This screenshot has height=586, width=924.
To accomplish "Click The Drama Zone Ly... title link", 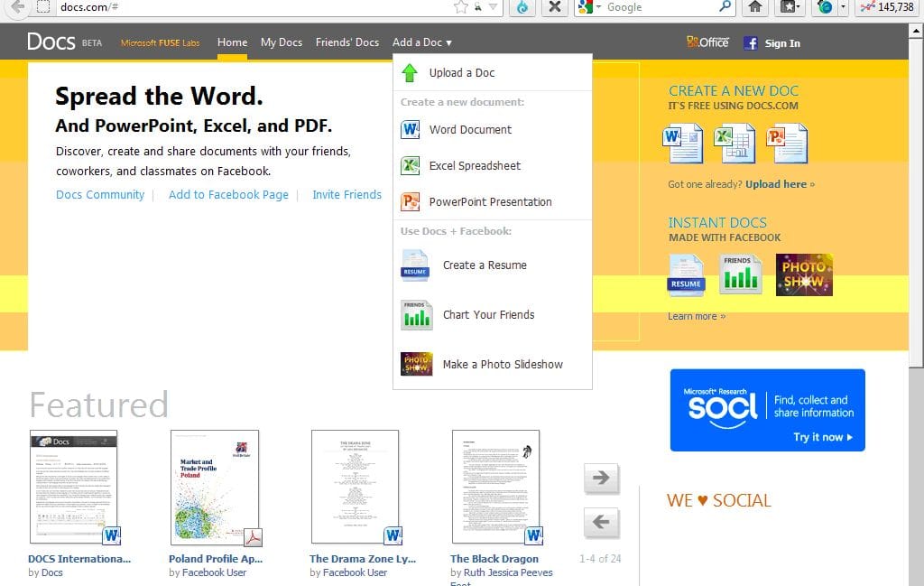I will pos(363,559).
